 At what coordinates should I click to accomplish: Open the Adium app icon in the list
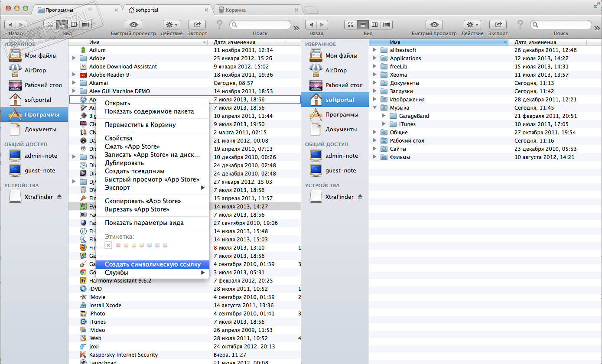click(84, 50)
